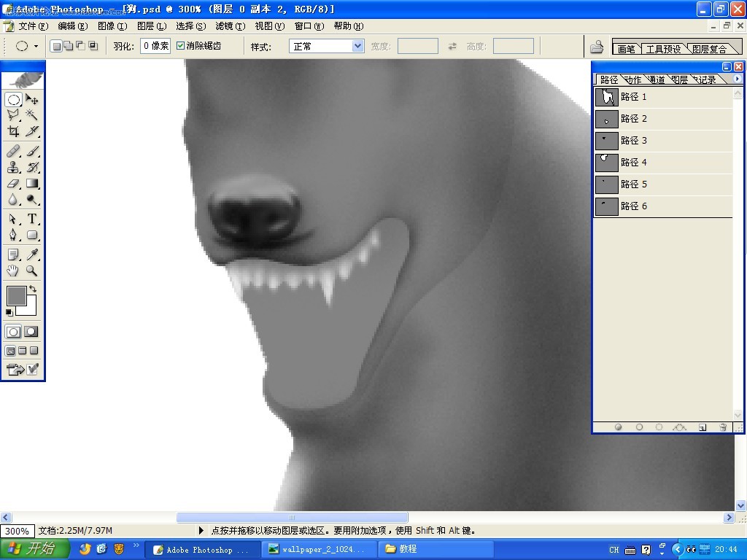747x560 pixels.
Task: Open the 滤镜 menu
Action: [x=230, y=26]
